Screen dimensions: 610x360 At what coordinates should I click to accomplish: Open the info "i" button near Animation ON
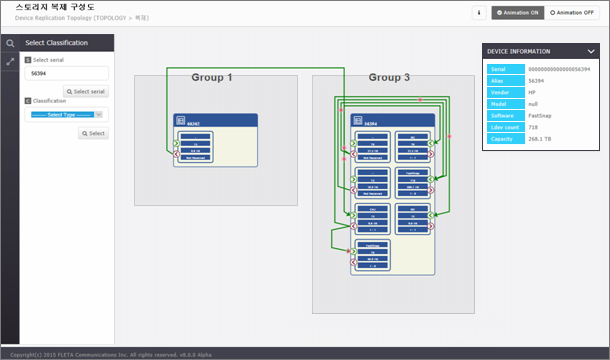point(479,13)
